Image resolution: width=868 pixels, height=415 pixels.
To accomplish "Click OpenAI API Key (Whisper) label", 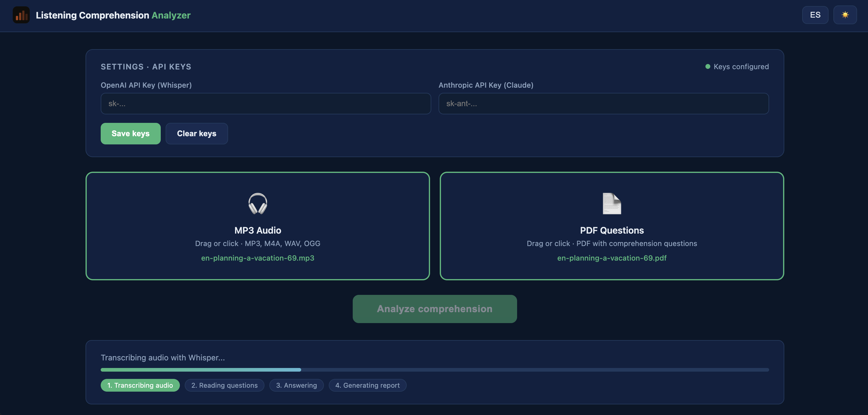I will (146, 85).
